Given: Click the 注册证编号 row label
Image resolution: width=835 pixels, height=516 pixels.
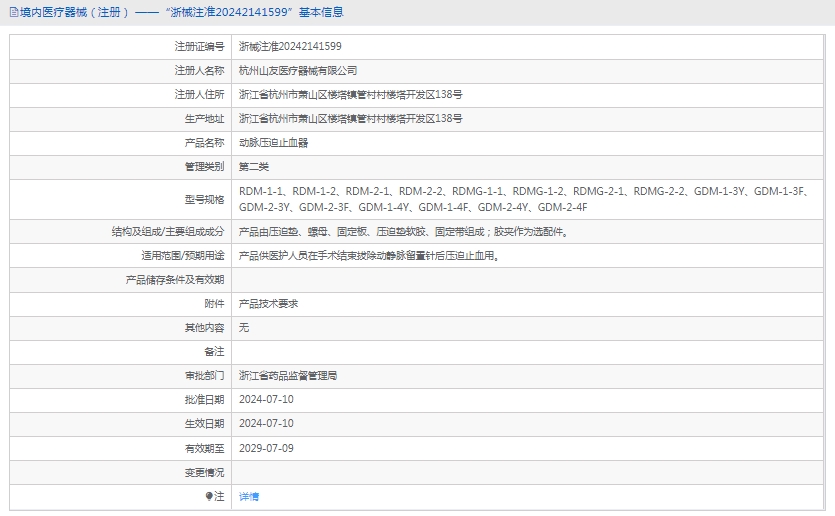Looking at the screenshot, I should 199,46.
